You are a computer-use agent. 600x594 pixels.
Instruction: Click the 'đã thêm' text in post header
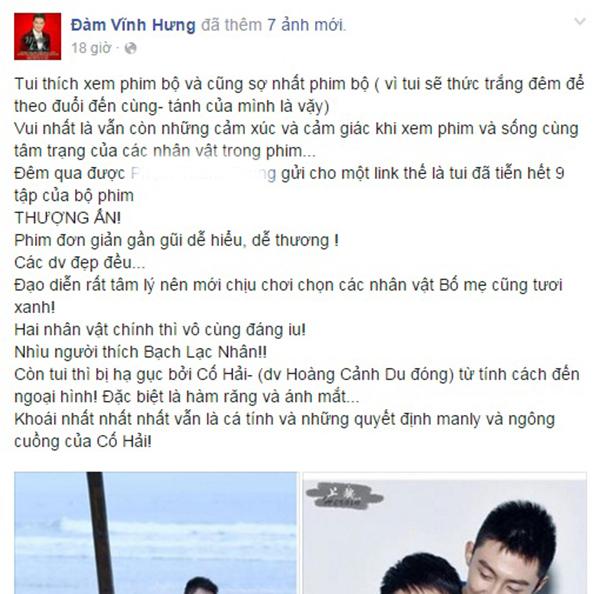tap(231, 25)
